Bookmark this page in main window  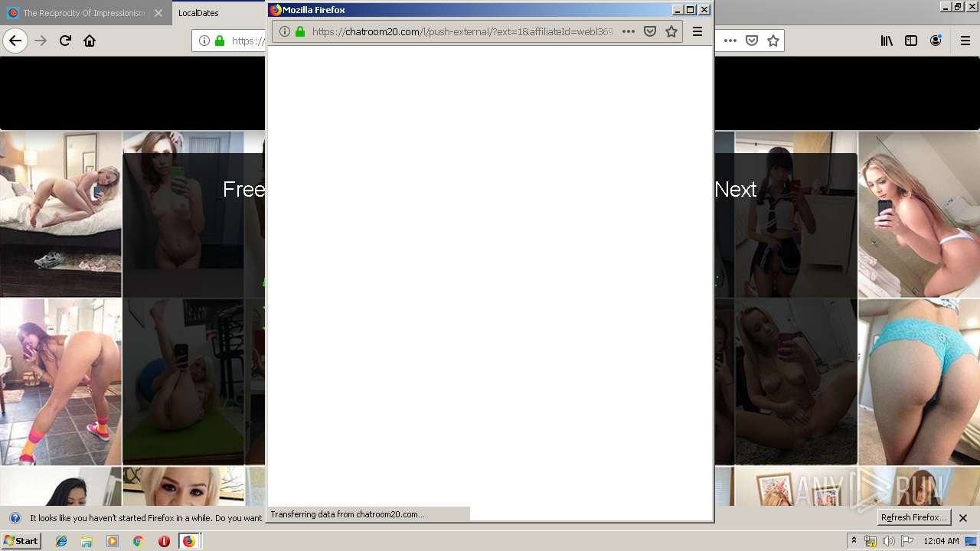tap(773, 41)
